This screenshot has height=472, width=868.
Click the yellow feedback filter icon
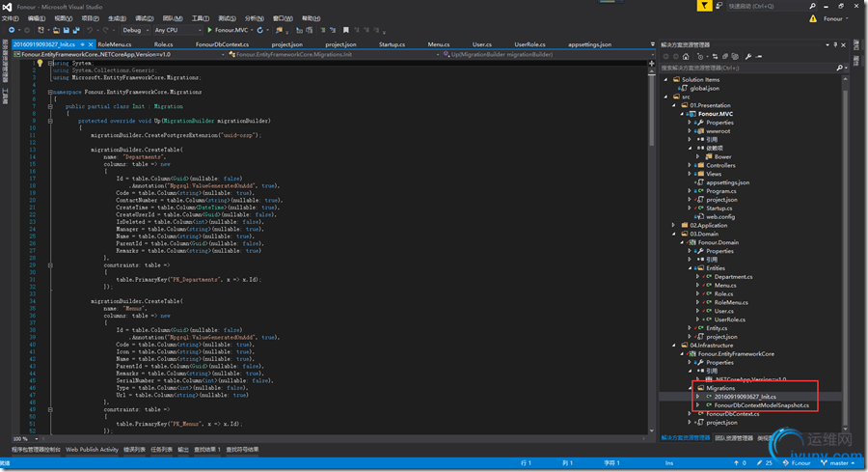(707, 6)
